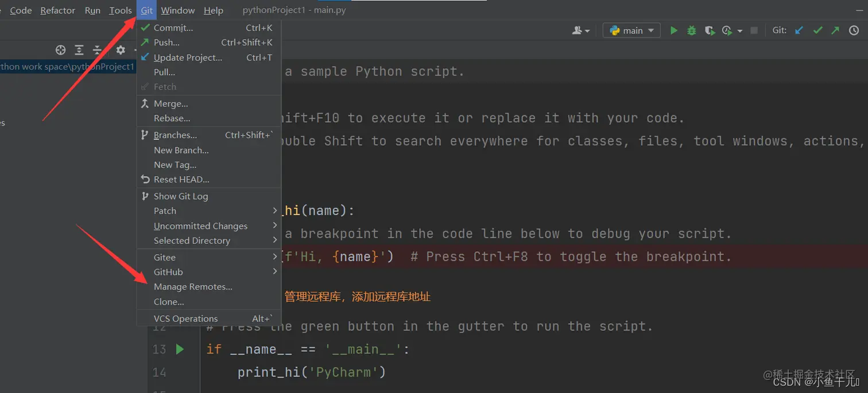The image size is (868, 393).
Task: Open the Git menu in menu bar
Action: (x=147, y=10)
